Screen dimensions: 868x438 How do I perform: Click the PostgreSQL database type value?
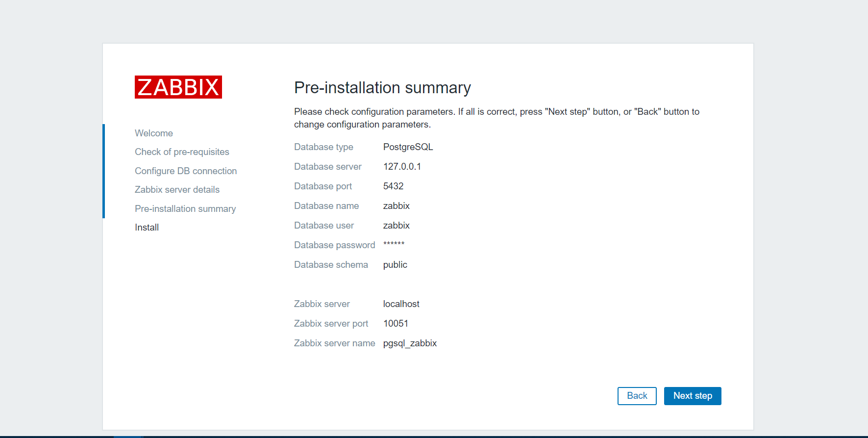point(408,147)
